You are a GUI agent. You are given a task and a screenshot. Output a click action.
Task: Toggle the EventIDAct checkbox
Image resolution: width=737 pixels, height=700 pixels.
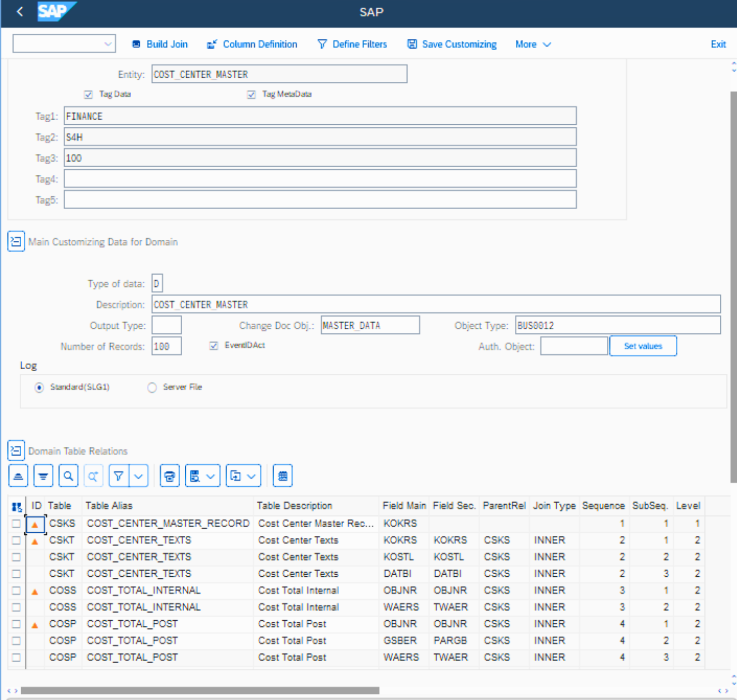point(214,345)
